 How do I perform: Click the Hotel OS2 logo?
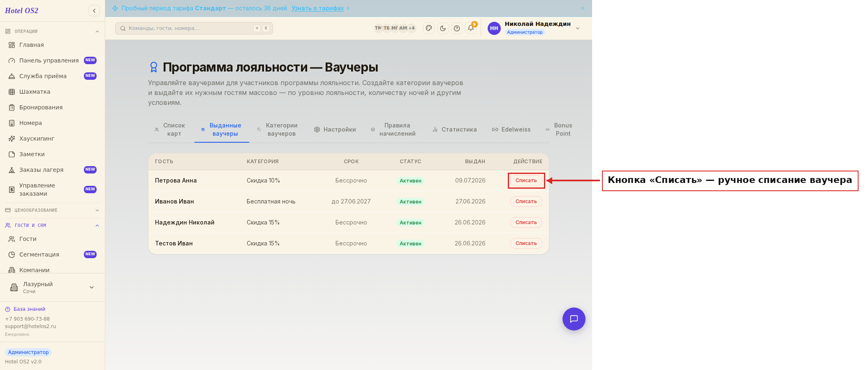point(21,11)
